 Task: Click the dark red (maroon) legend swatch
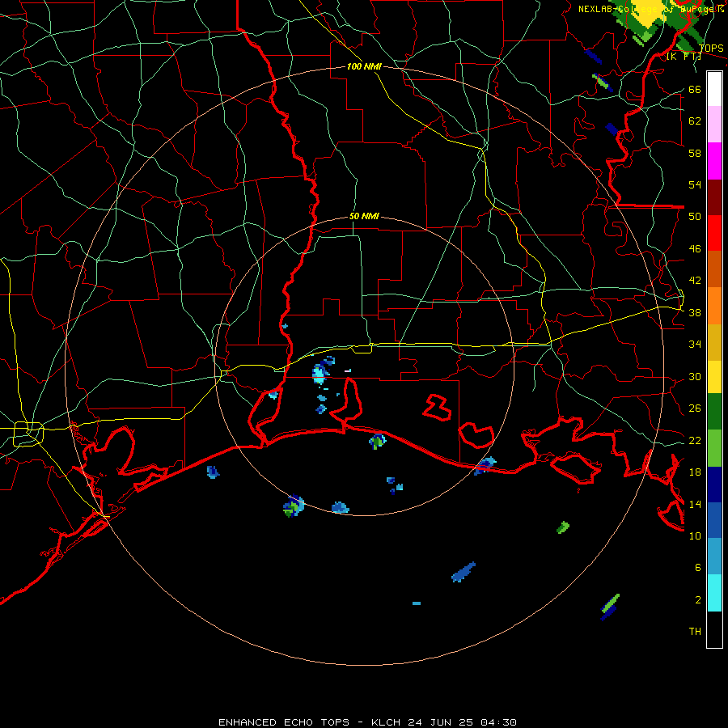click(714, 197)
